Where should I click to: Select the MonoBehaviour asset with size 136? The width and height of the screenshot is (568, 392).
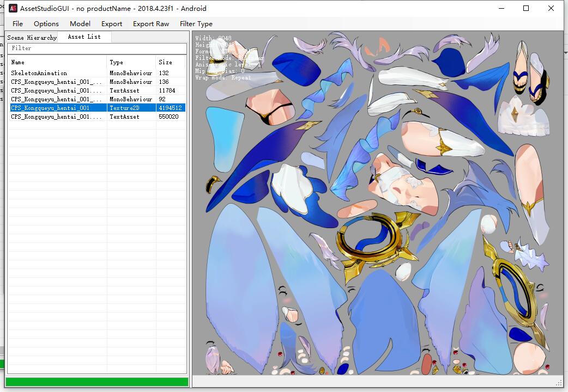point(97,82)
